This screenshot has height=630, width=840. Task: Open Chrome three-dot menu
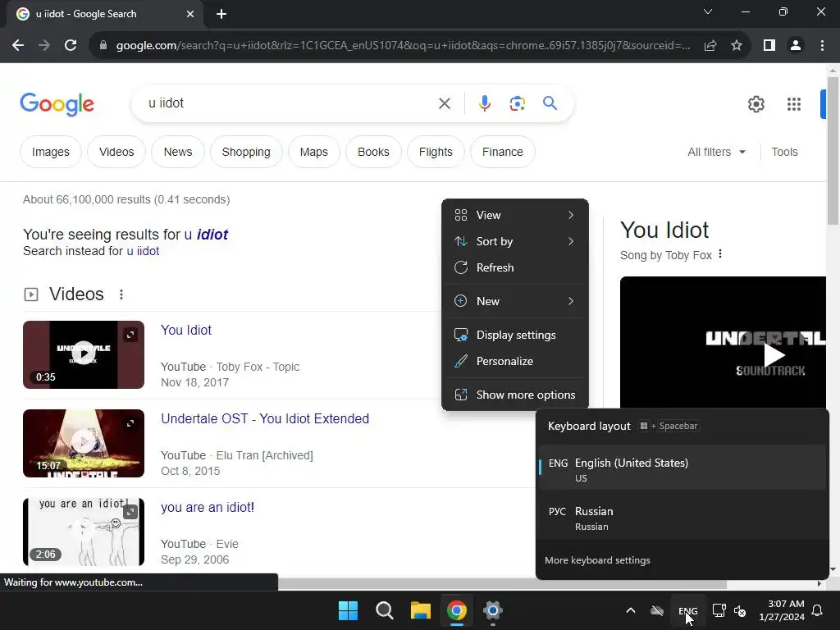[x=822, y=46]
